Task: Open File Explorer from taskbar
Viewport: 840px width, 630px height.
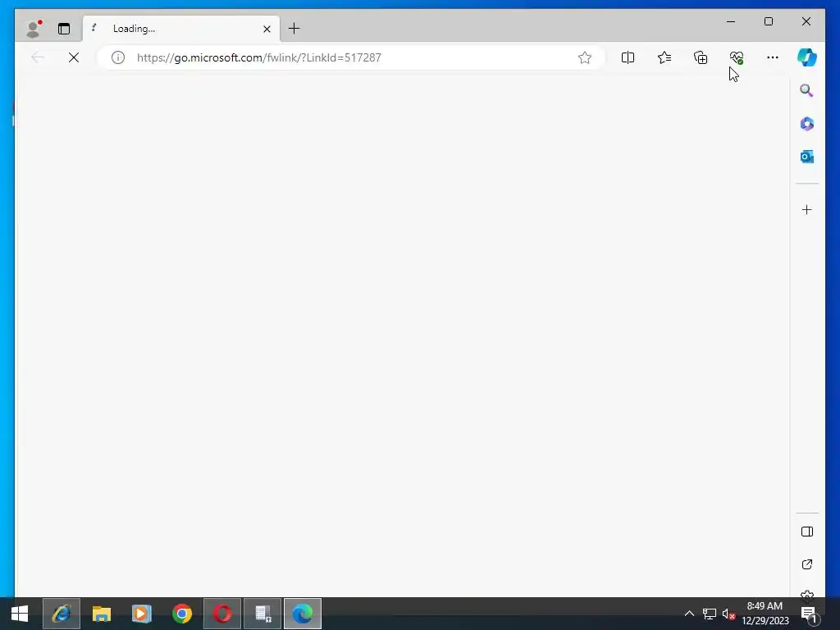Action: (102, 614)
